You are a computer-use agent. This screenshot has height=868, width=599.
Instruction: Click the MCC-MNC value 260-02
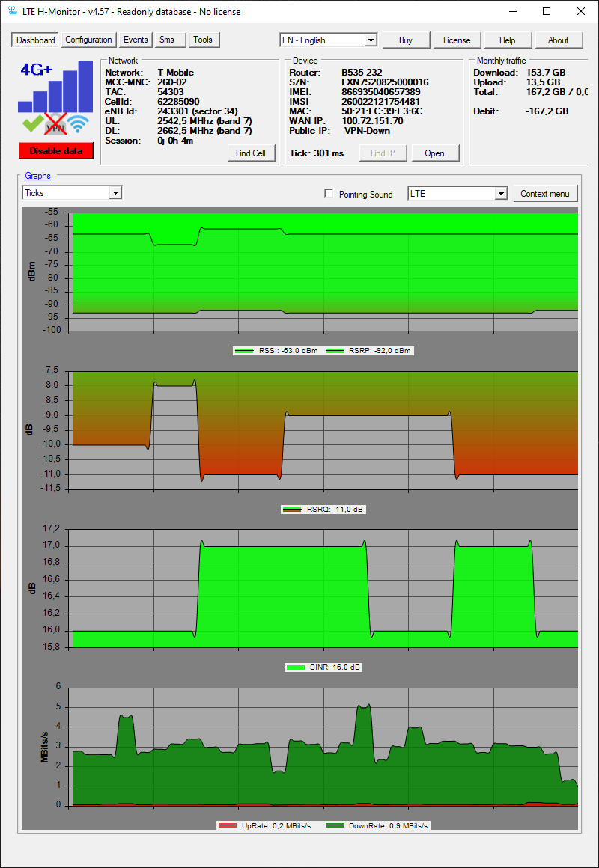click(172, 82)
